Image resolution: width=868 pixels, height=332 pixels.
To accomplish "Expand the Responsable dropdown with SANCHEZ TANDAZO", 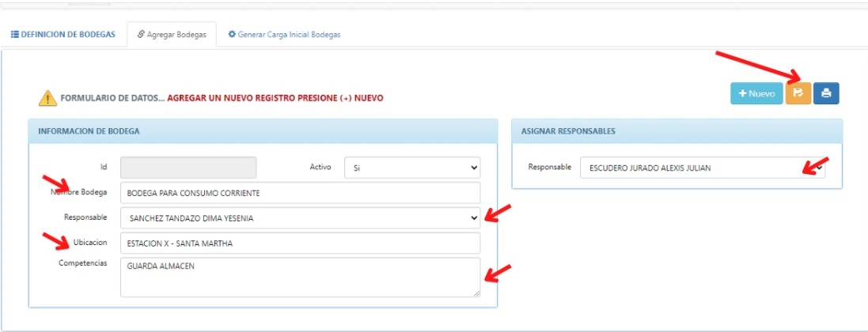I will point(300,218).
